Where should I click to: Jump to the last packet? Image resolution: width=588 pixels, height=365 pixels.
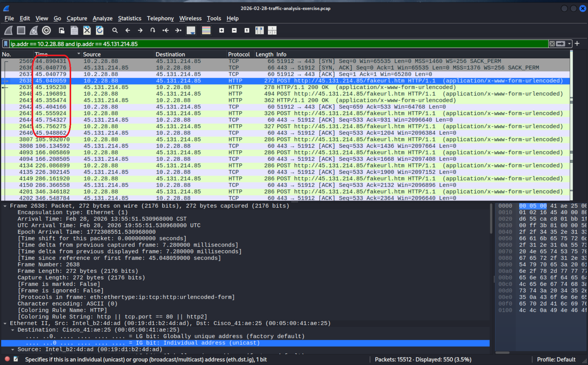[x=178, y=30]
